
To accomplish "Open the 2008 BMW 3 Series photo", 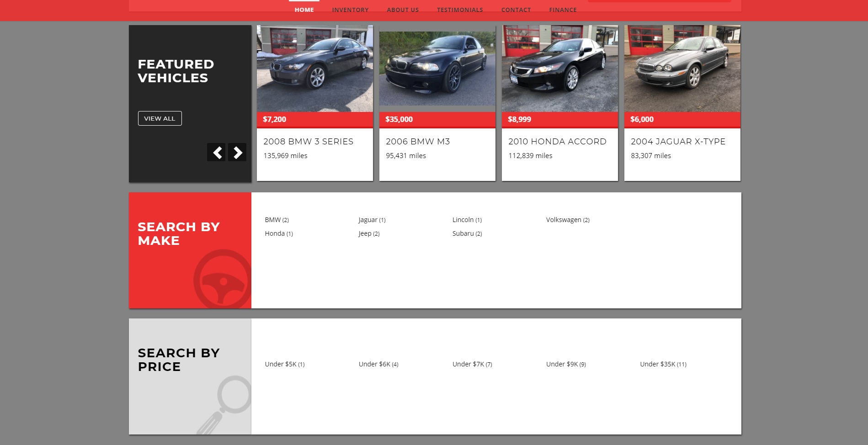I will (x=315, y=69).
